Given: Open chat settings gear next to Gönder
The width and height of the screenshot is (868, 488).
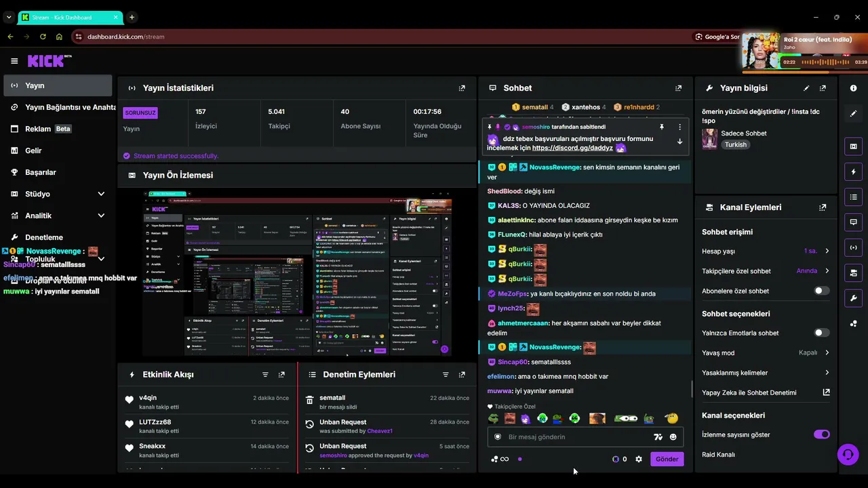Looking at the screenshot, I should (638, 459).
